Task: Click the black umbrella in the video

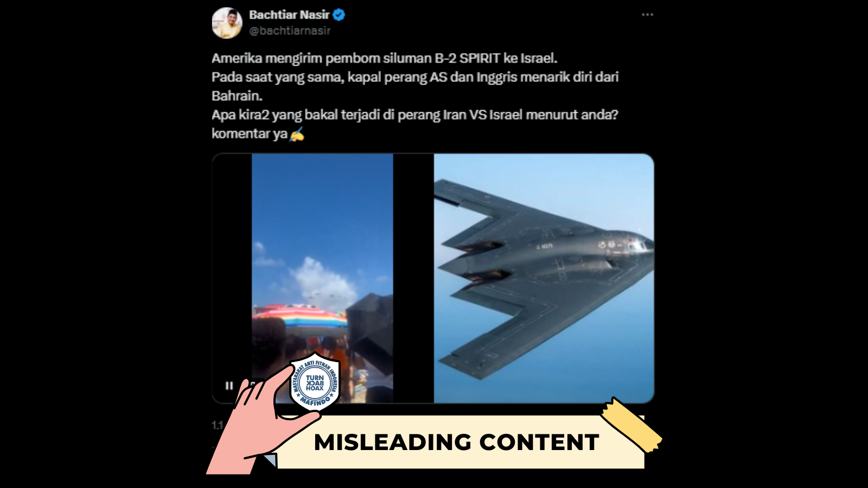Action: (370, 339)
